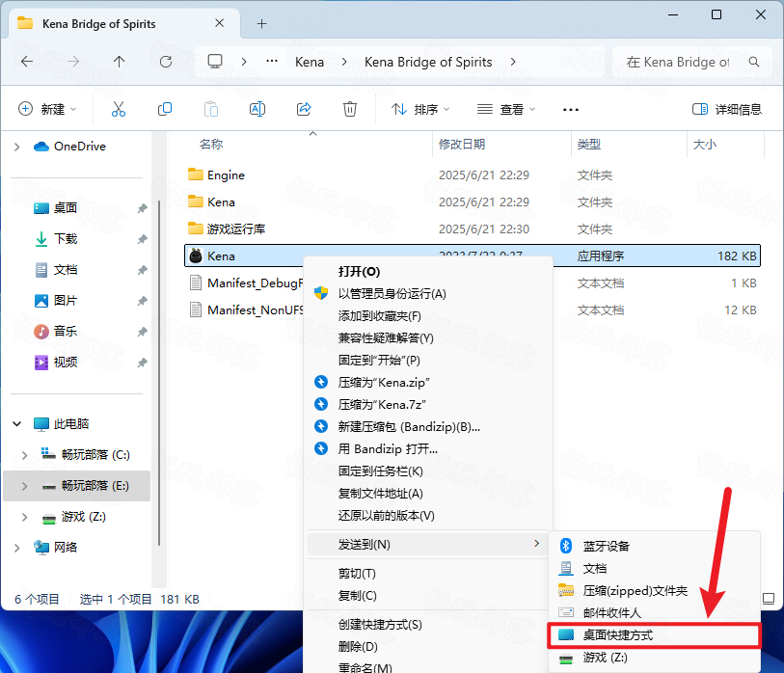784x673 pixels.
Task: Click the Delete trash icon in toolbar
Action: 349,109
